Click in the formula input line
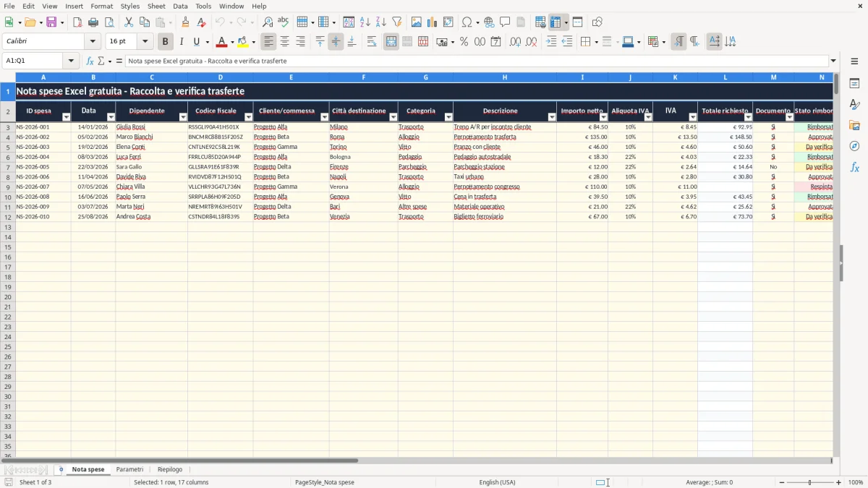This screenshot has height=488, width=868. click(476, 61)
